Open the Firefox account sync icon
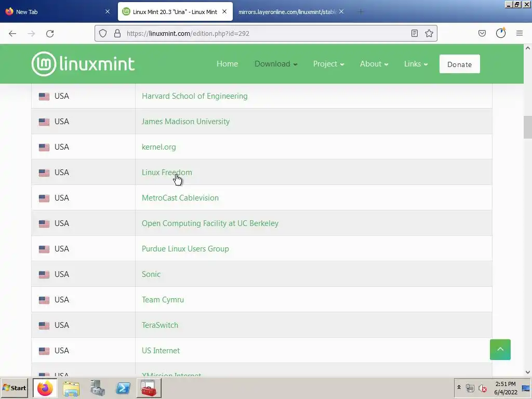532x399 pixels. pyautogui.click(x=501, y=33)
